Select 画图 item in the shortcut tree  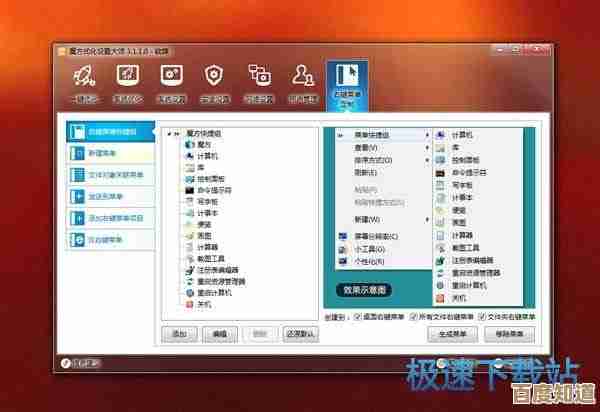[198, 236]
